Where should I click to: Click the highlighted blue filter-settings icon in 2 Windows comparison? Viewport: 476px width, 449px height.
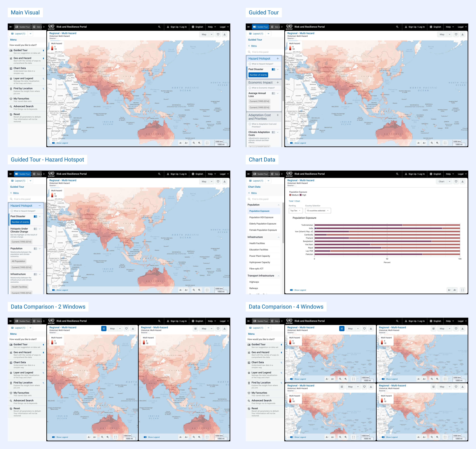coord(104,329)
